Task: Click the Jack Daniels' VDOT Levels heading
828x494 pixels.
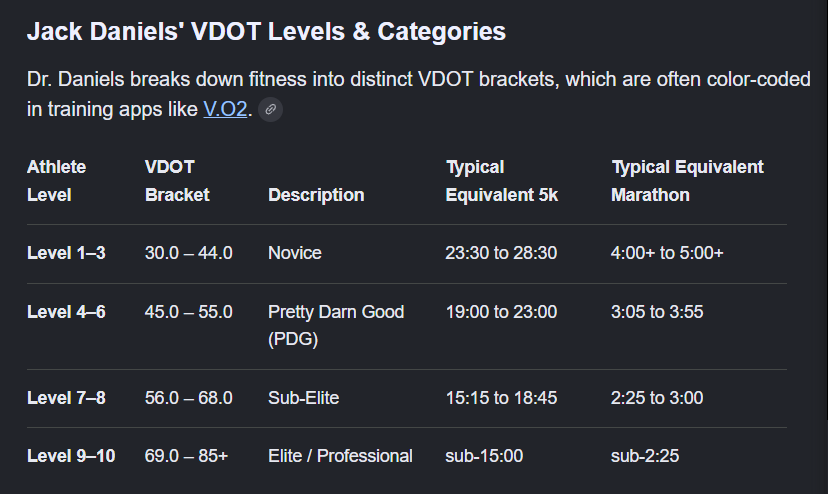Action: 266,31
